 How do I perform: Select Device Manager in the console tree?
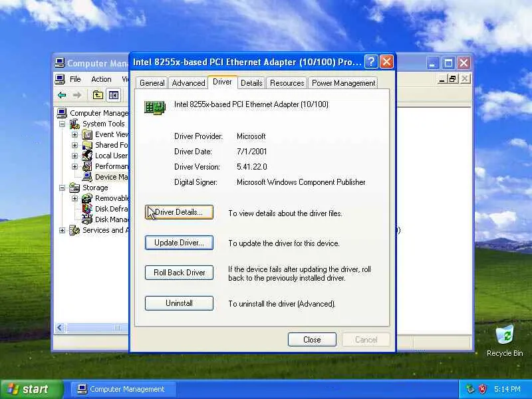point(111,177)
